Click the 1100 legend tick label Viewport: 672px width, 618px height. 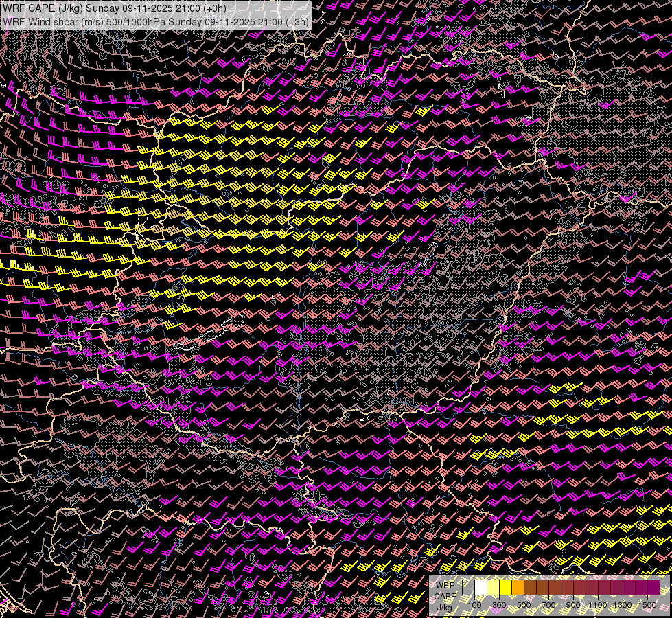pyautogui.click(x=597, y=604)
